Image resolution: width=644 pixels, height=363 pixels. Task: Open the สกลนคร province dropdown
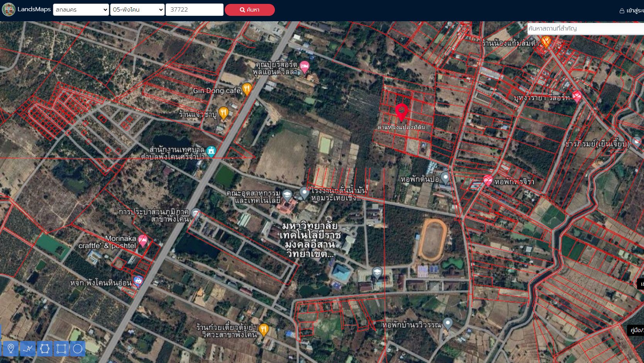81,10
